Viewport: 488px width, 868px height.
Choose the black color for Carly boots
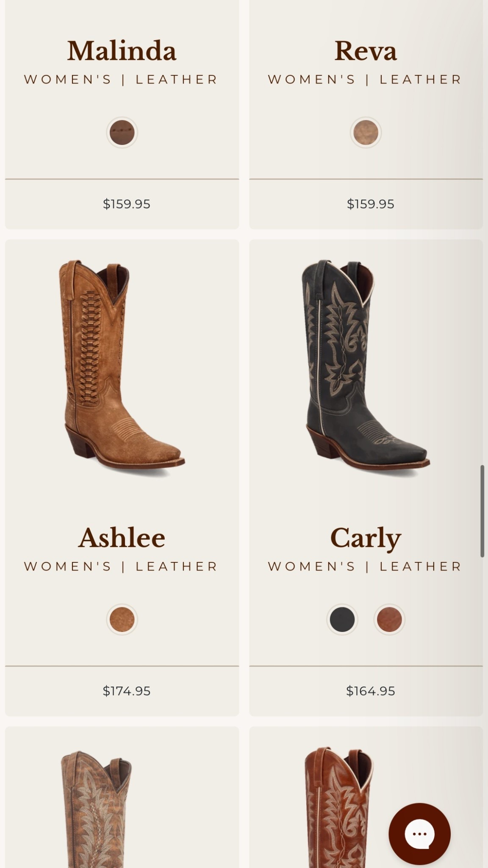click(x=342, y=619)
